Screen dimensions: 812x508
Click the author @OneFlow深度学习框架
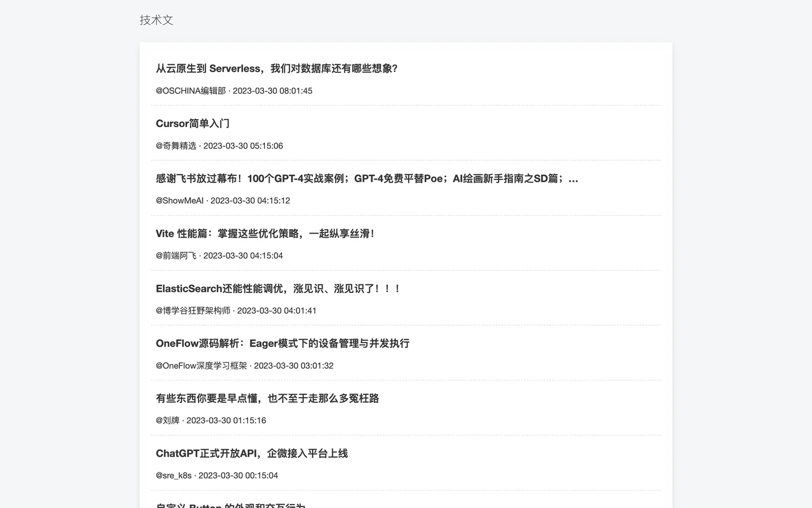pos(201,366)
